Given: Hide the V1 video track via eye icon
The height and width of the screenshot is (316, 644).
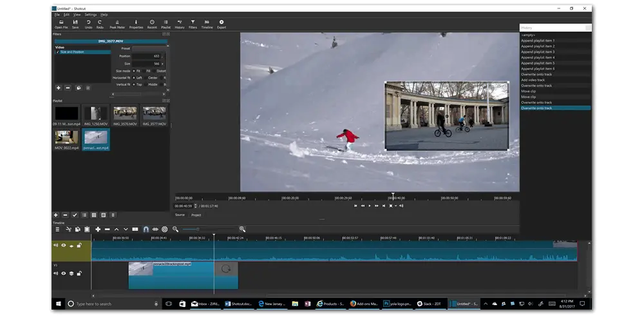Looking at the screenshot, I should [64, 273].
